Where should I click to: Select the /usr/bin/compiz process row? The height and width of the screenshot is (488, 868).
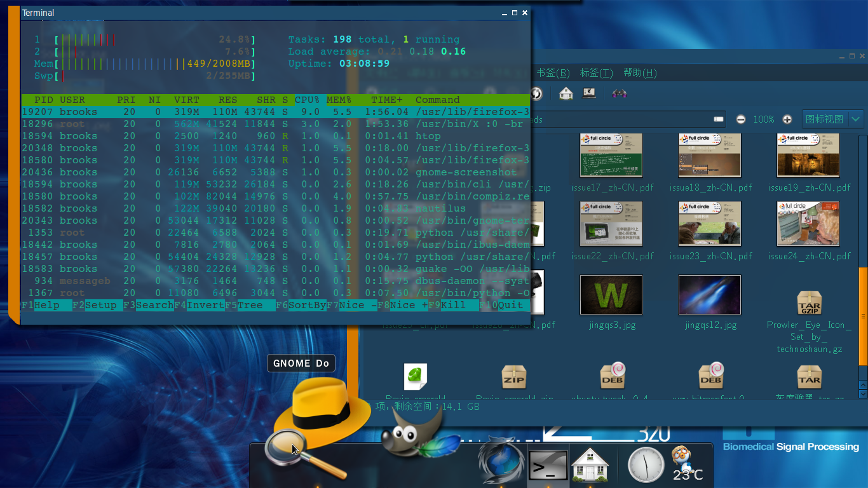point(276,196)
